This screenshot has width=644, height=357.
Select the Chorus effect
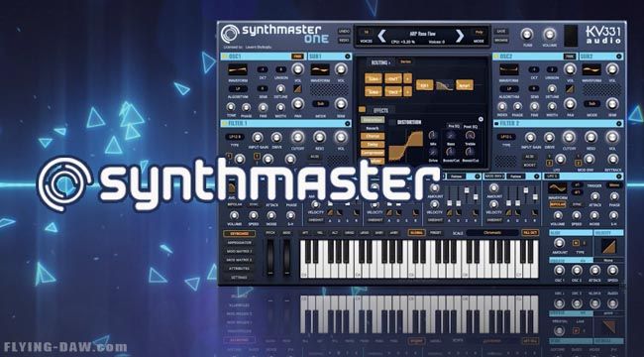click(373, 136)
